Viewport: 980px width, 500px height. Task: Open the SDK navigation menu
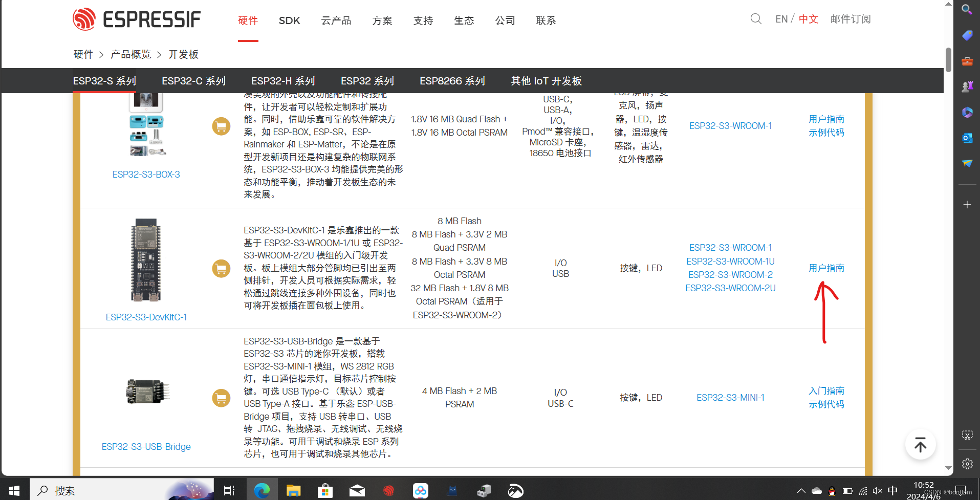point(289,20)
